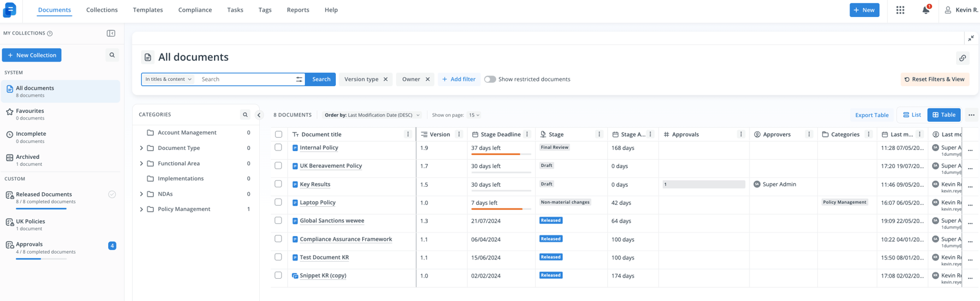The image size is (980, 301).
Task: Open Kevin R. user profile menu
Action: pyautogui.click(x=961, y=10)
